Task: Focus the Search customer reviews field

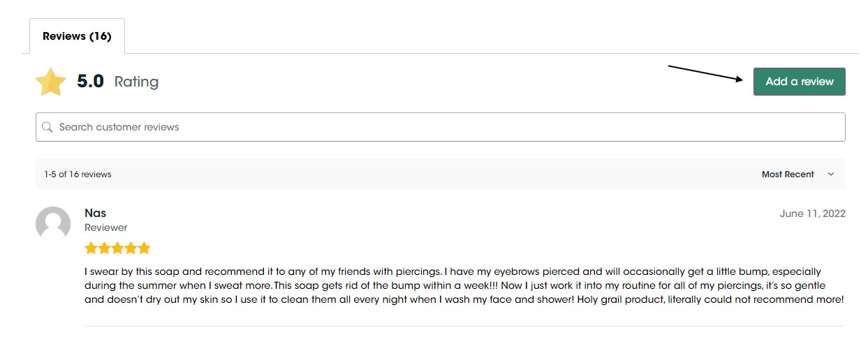Action: coord(447,127)
